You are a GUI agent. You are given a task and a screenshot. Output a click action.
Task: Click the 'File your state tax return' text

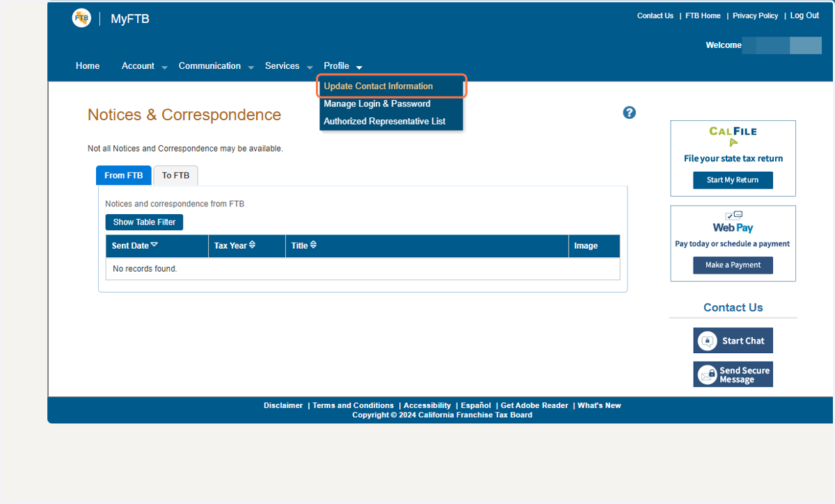click(733, 158)
